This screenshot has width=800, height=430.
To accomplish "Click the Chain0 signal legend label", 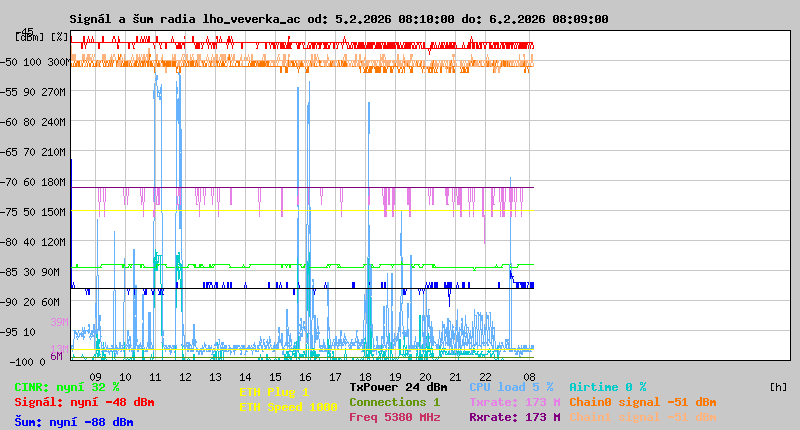I will click(643, 402).
